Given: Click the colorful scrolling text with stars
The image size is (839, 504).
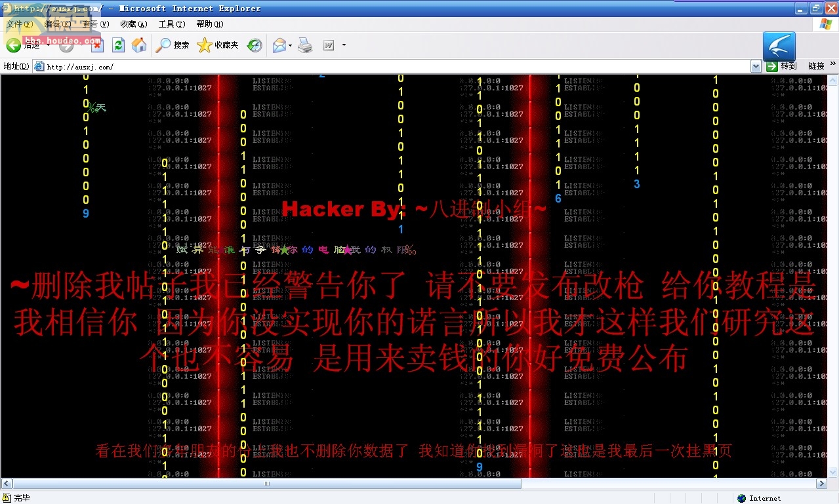Looking at the screenshot, I should coord(296,250).
